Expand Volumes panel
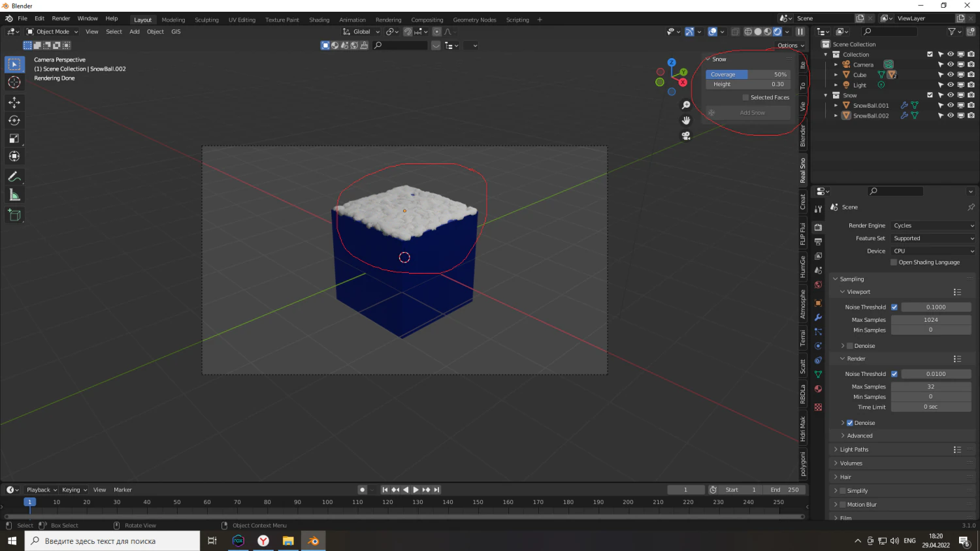This screenshot has height=551, width=980. [x=851, y=464]
